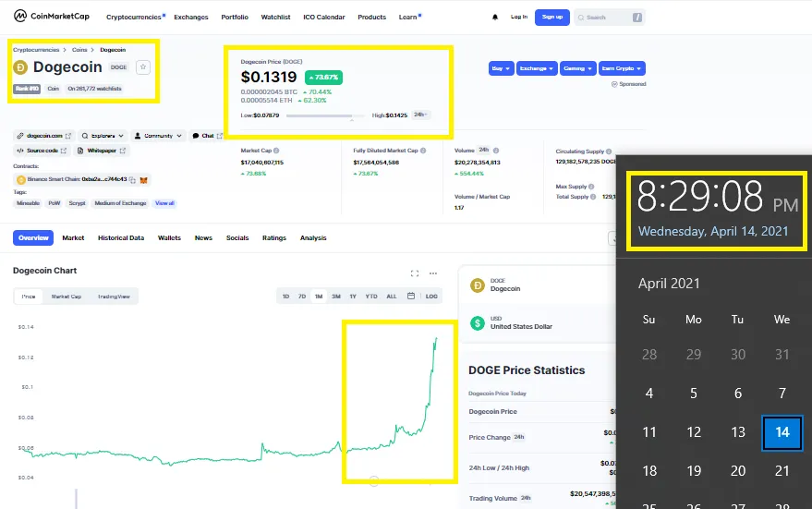Screen dimensions: 812x509
Task: Click the Coins breadcrumb link
Action: 79,50
